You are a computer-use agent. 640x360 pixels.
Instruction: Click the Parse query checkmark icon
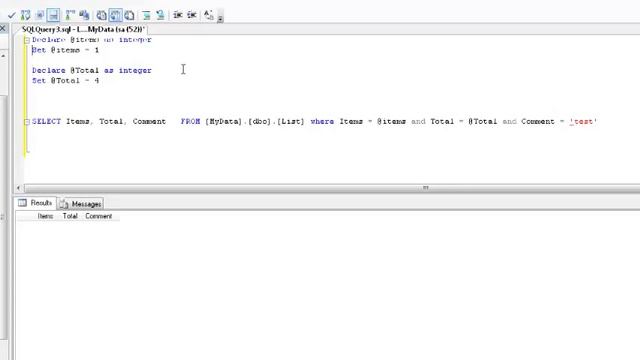point(11,15)
